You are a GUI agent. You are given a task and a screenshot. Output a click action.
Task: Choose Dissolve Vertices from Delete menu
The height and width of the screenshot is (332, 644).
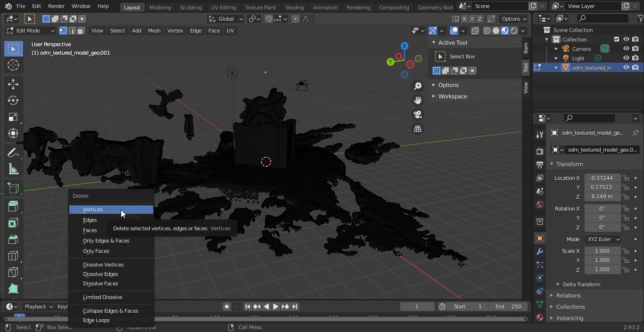[103, 265]
